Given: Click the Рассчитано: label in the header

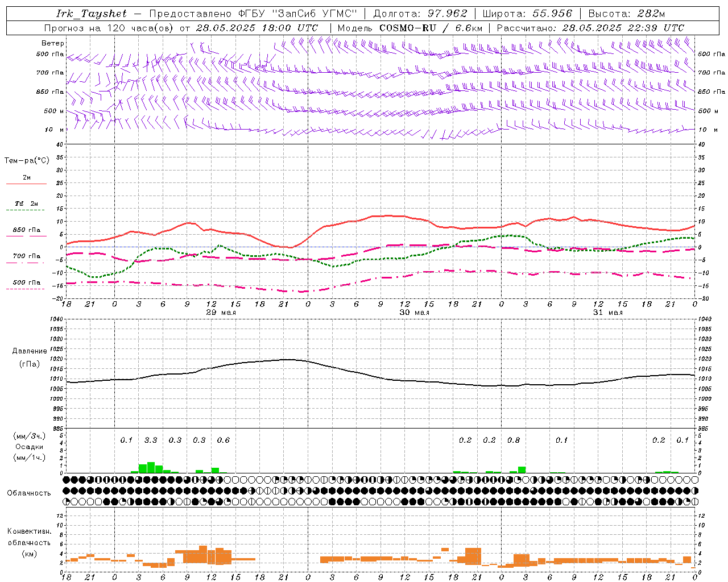Looking at the screenshot, I should click(527, 28).
